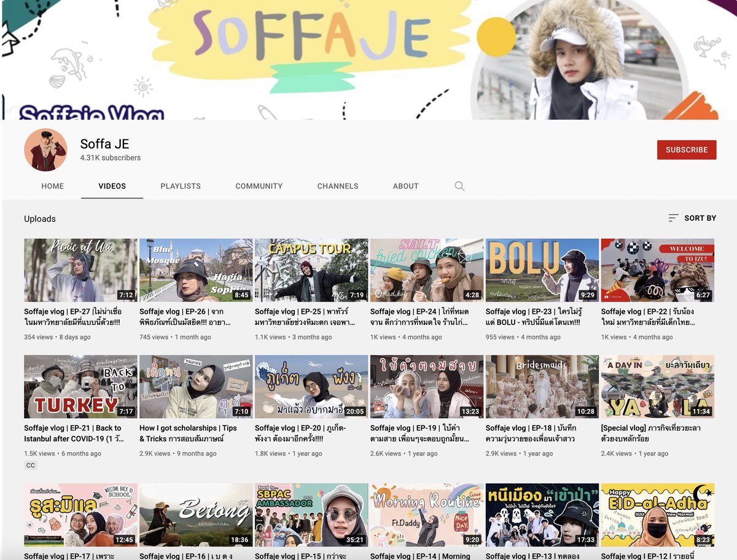This screenshot has width=737, height=560.
Task: Open the CAMPUS TOUR EP-25 thumbnail
Action: point(311,270)
